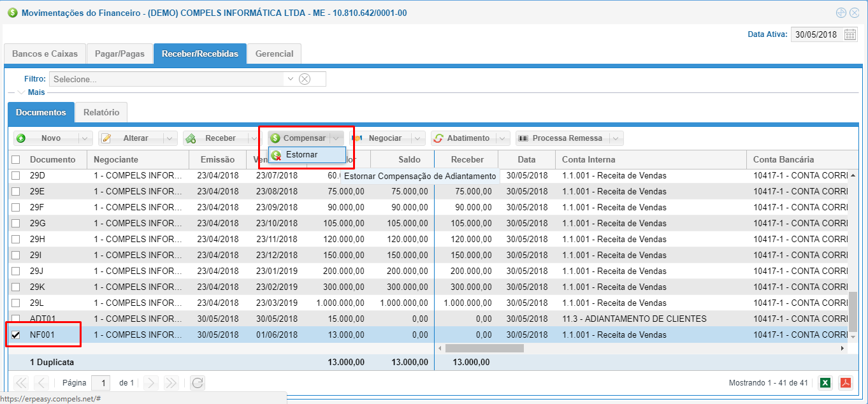
Task: Click the 1.000.000,00 Valor cell in 29L row
Action: click(338, 303)
